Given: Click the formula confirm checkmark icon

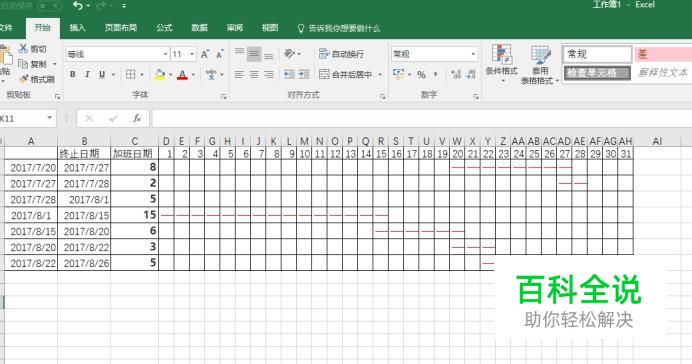Looking at the screenshot, I should [x=113, y=118].
